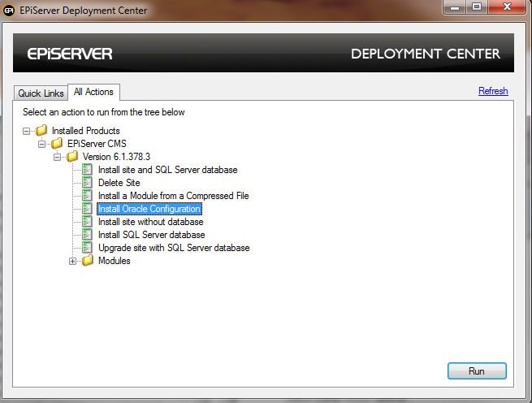Select the 'EPiServer CMS' tree label
The height and width of the screenshot is (403, 532).
point(97,144)
